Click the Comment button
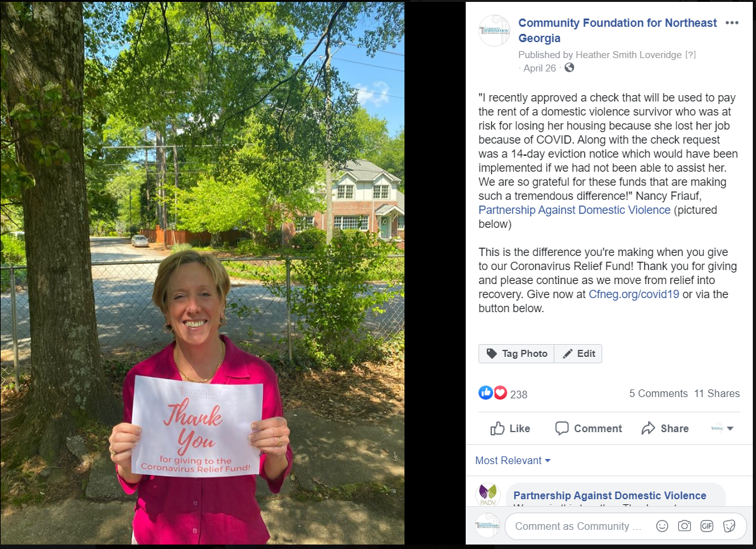 pos(588,428)
